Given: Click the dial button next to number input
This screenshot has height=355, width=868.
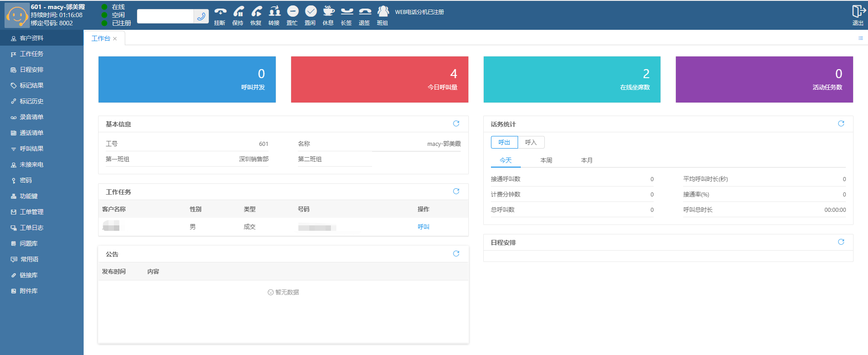Looking at the screenshot, I should (201, 16).
